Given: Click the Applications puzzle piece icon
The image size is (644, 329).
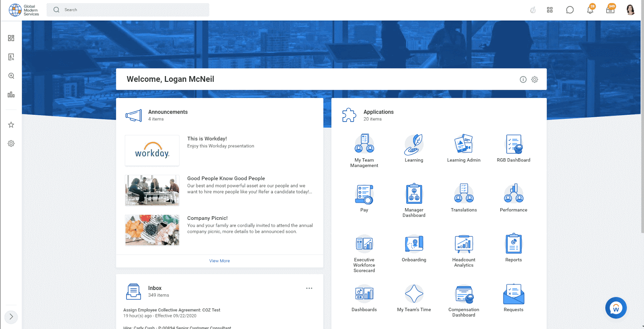Looking at the screenshot, I should pyautogui.click(x=349, y=115).
